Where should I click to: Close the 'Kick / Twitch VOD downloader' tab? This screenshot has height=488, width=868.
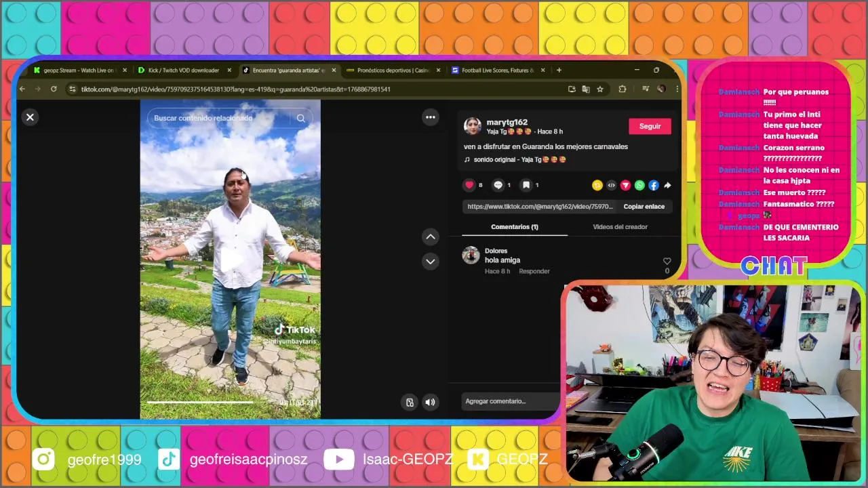tap(229, 70)
